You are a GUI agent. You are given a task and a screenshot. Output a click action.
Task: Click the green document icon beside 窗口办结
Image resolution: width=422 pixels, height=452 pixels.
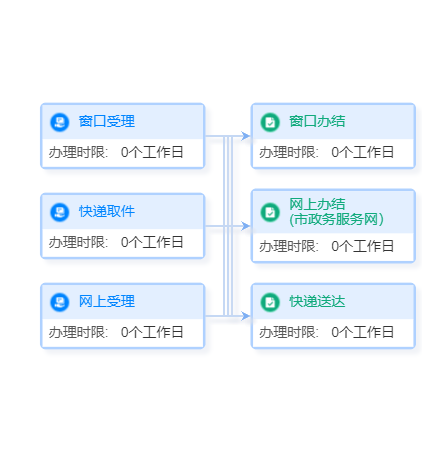[x=270, y=122]
